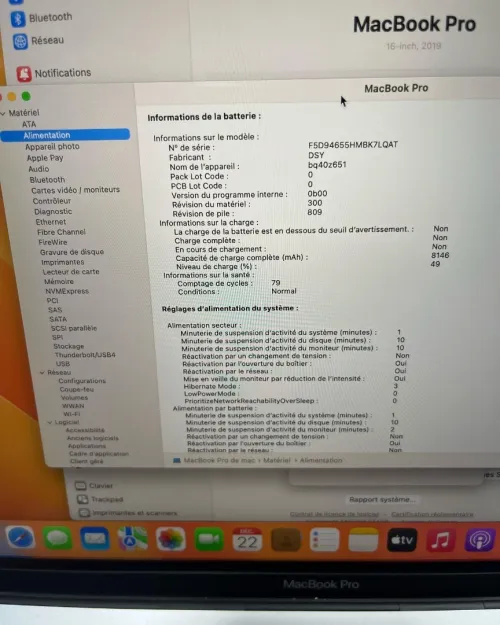Click the yellow minimize window button

(x=12, y=96)
